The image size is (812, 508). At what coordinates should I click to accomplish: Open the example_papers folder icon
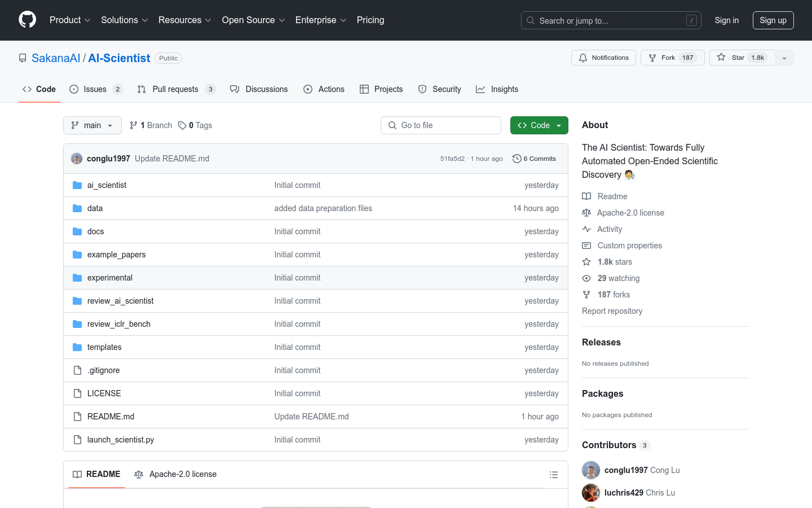point(77,255)
